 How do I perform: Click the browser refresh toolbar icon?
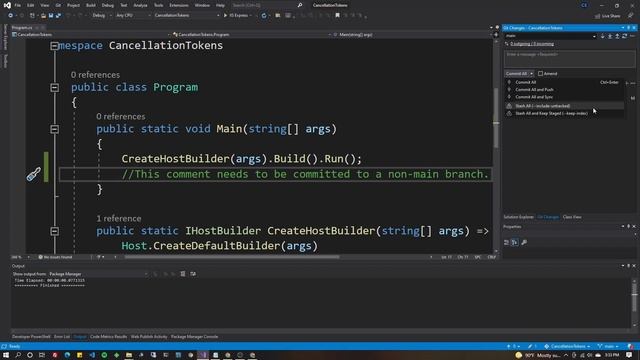pyautogui.click(x=264, y=16)
